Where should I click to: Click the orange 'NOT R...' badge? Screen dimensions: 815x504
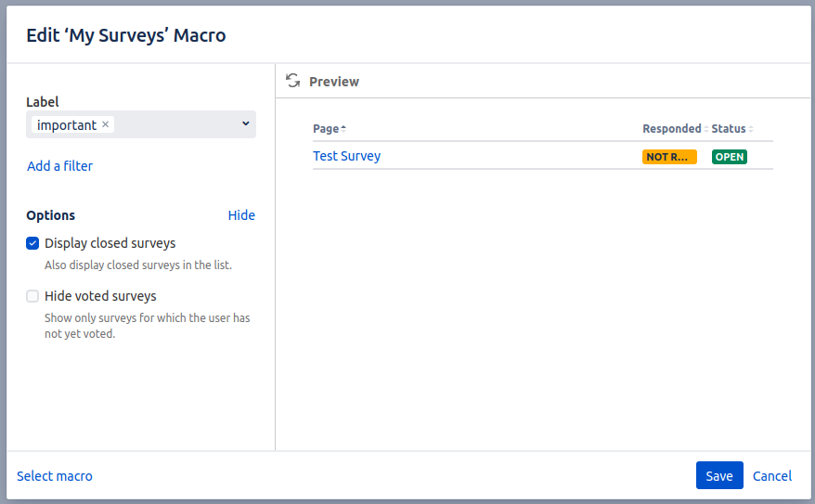[x=668, y=157]
